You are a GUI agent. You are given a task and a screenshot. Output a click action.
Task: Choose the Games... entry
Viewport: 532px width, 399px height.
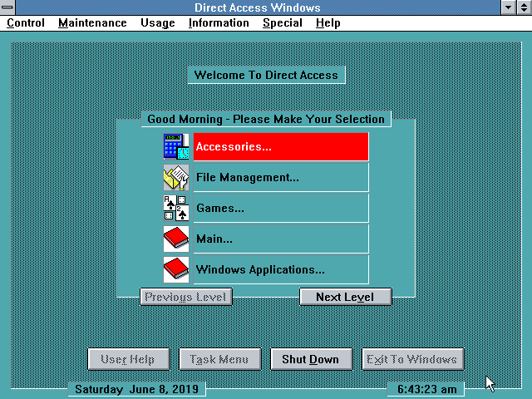click(x=281, y=208)
